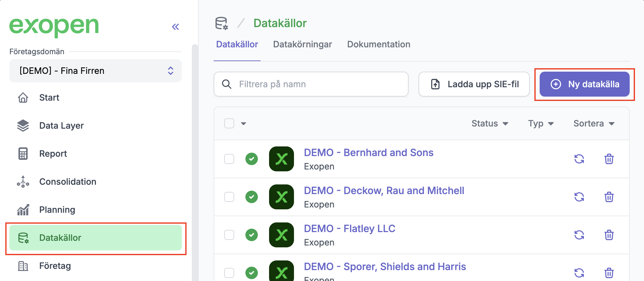
Task: Click Exopen logo icon for Bernhard and Sons
Action: [x=281, y=159]
